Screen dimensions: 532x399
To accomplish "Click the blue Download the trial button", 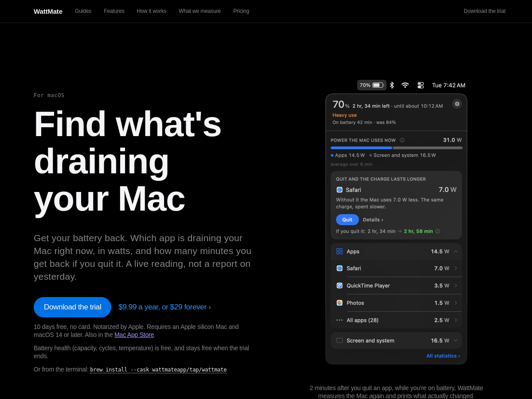I will pos(72,307).
